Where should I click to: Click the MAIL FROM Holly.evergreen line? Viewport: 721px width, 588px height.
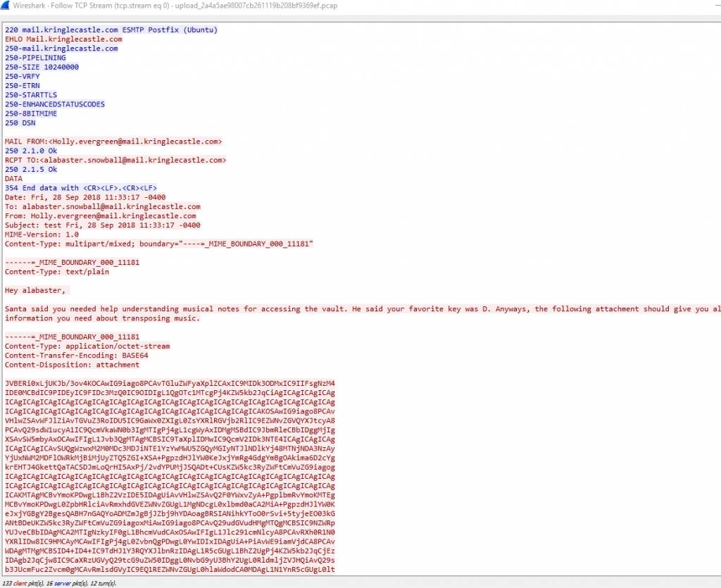click(113, 142)
